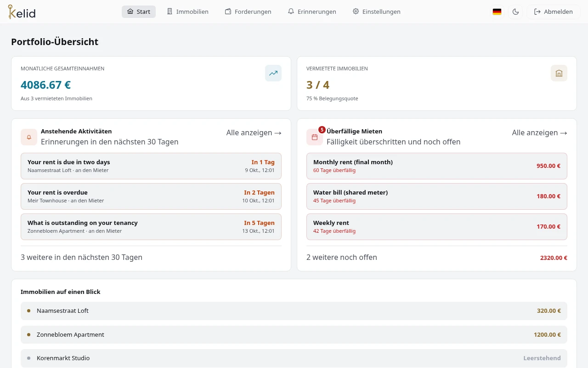588x368 pixels.
Task: Click the 'In 1 Tag' due label
Action: click(263, 162)
